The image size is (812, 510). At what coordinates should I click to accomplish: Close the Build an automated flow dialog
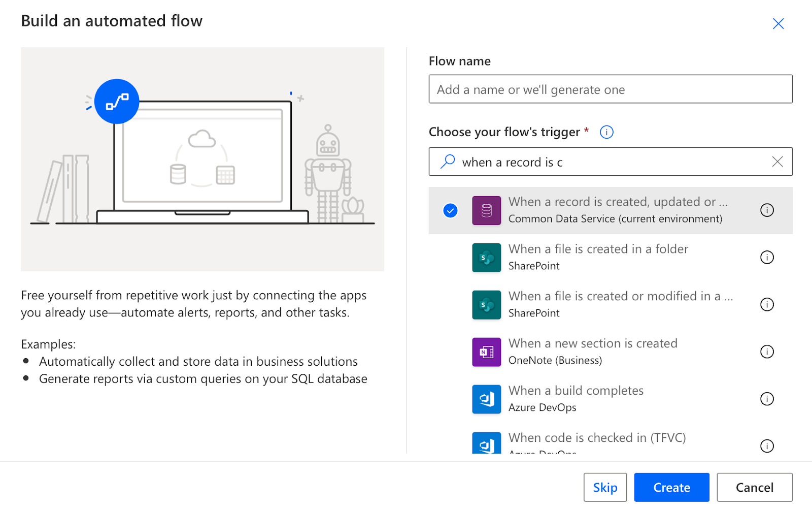point(778,23)
